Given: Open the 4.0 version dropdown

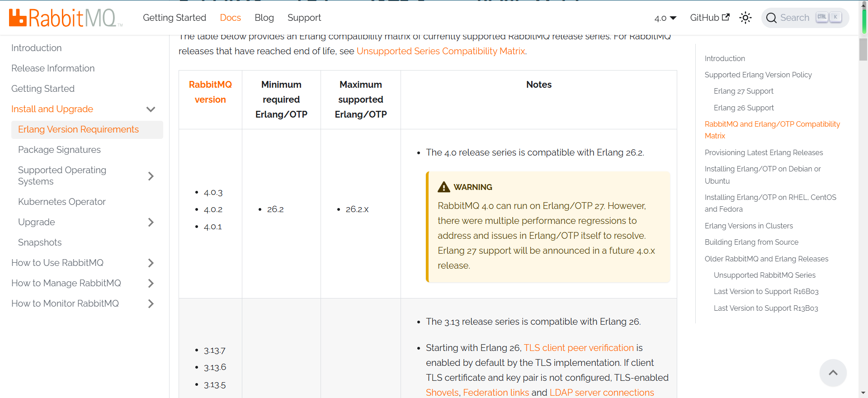Looking at the screenshot, I should 665,18.
